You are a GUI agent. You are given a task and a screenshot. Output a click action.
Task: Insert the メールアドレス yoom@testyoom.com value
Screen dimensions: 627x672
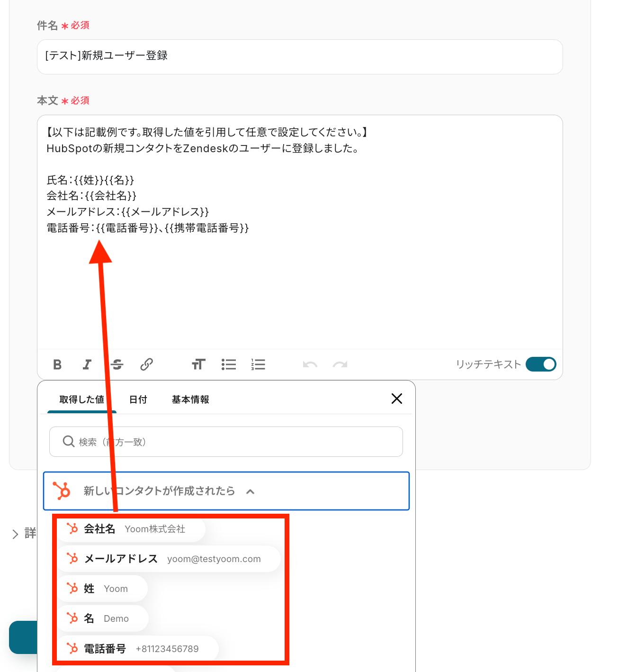tap(169, 559)
